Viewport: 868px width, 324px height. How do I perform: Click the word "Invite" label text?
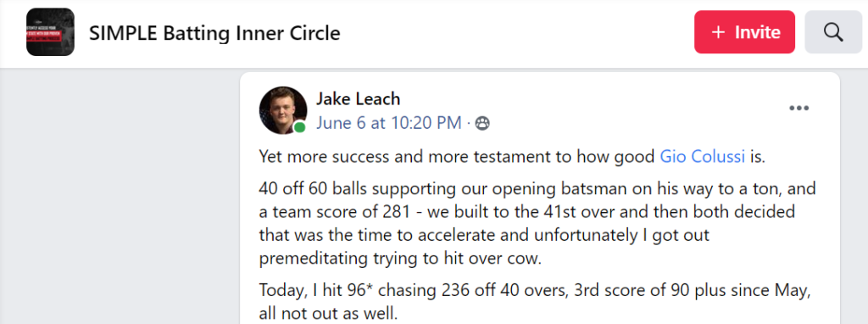click(757, 32)
